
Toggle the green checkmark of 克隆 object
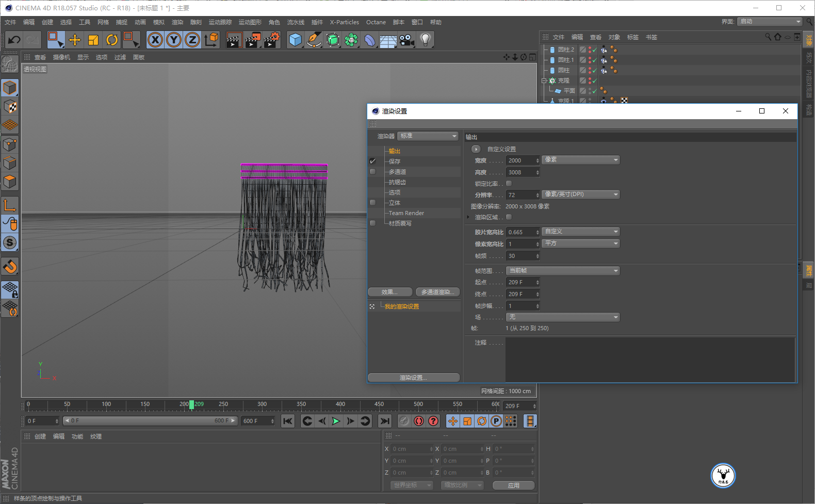594,81
